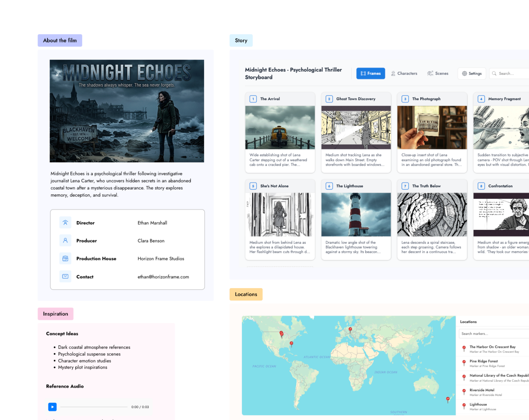Click the Midnight Echoes poster image
529x420 pixels.
click(127, 111)
